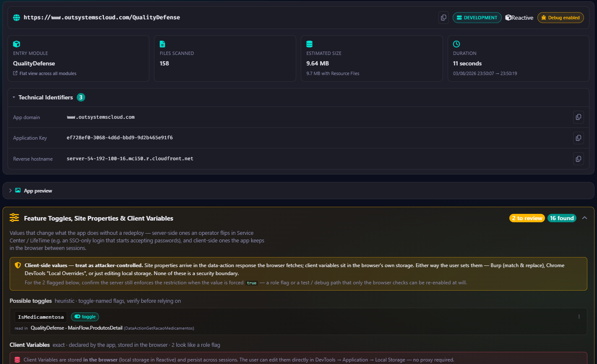This screenshot has height=364, width=597.
Task: Click the '16 found' badge
Action: pyautogui.click(x=562, y=218)
